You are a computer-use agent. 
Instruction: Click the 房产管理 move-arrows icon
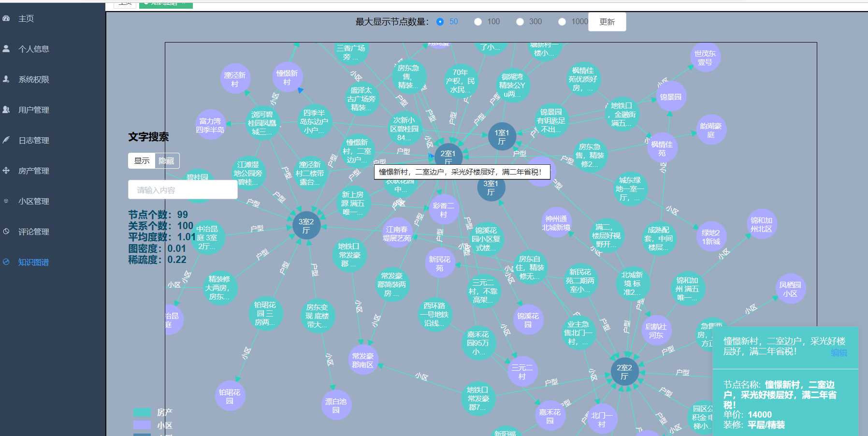6,171
